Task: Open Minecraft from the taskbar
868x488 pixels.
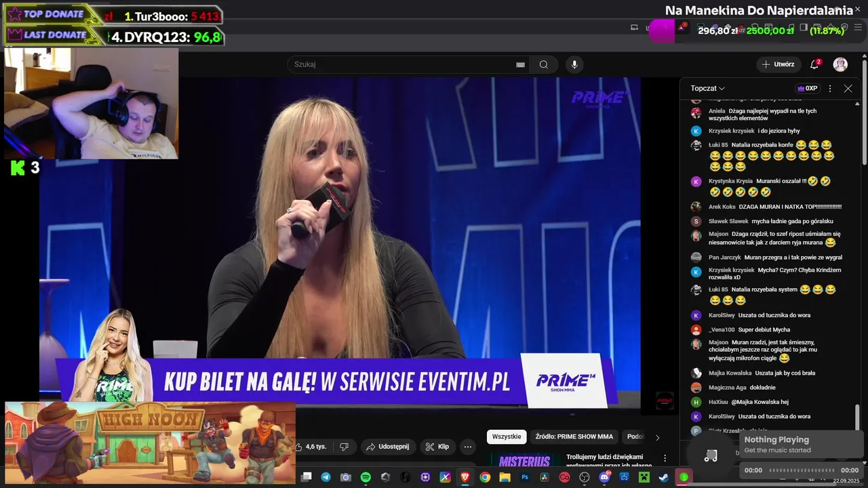Action: (x=644, y=477)
